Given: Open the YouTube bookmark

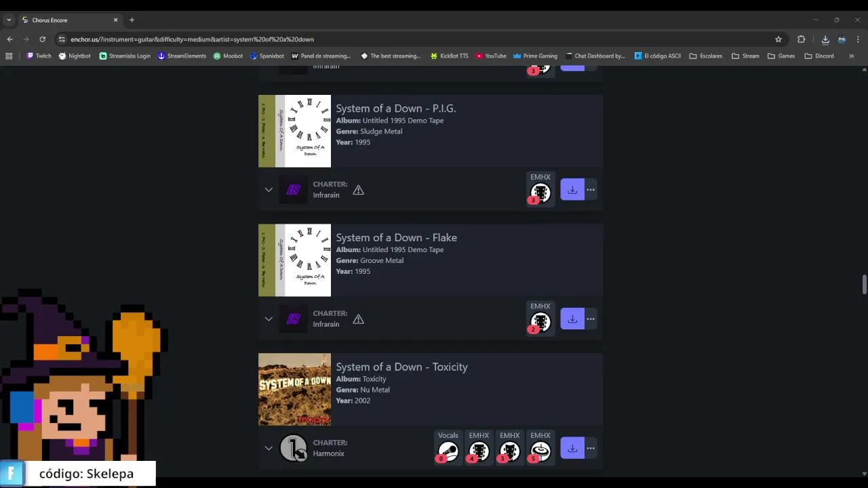Looking at the screenshot, I should tap(491, 56).
